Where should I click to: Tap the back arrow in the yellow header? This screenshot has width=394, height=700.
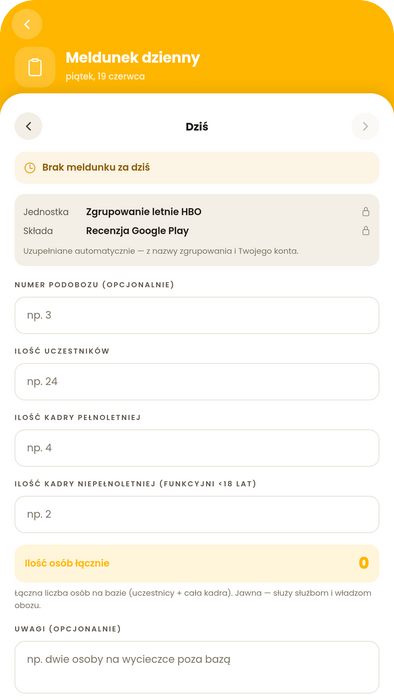tap(27, 24)
